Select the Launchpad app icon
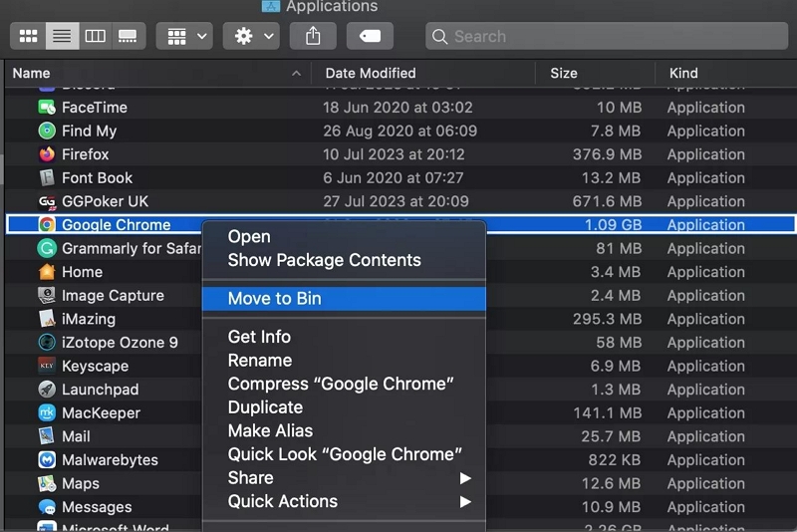797x532 pixels. [47, 390]
